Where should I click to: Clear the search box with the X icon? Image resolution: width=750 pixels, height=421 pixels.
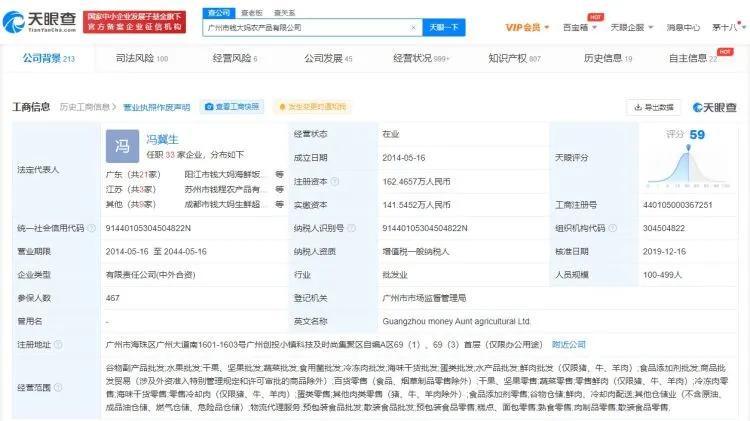413,28
